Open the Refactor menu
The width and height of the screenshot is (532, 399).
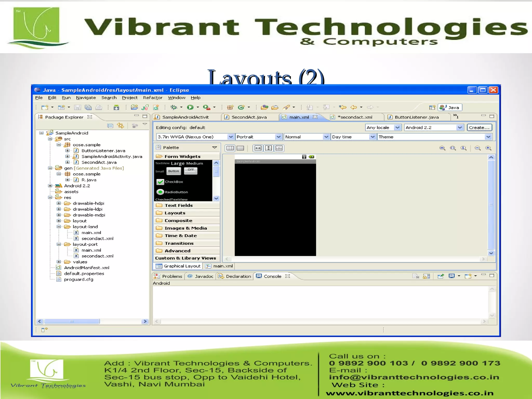tap(152, 98)
